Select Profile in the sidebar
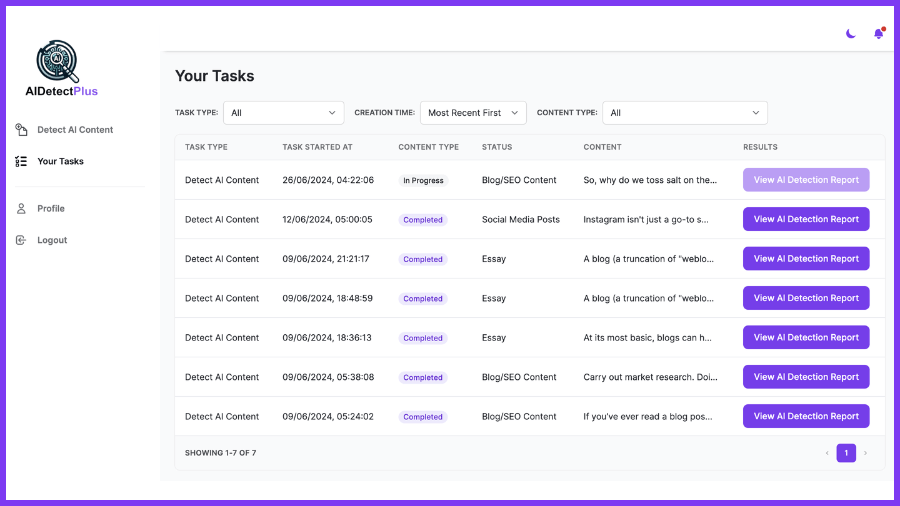Image resolution: width=900 pixels, height=506 pixels. pos(51,209)
